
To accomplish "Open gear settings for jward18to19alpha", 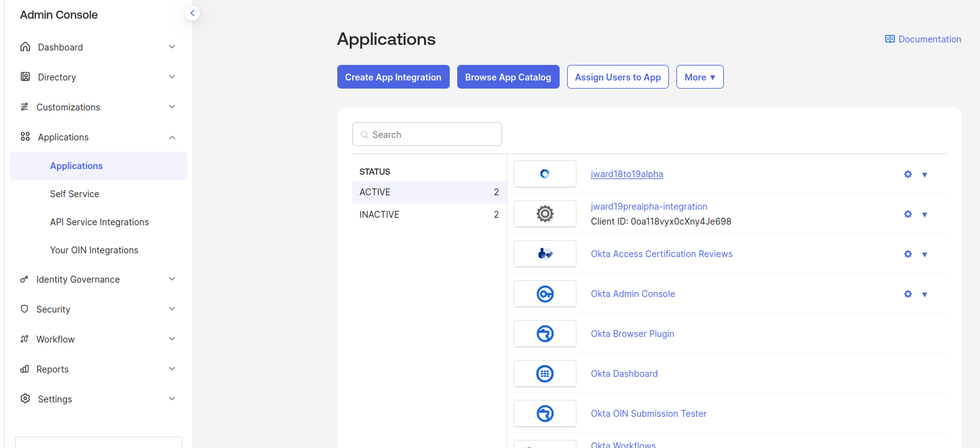I will coord(908,174).
